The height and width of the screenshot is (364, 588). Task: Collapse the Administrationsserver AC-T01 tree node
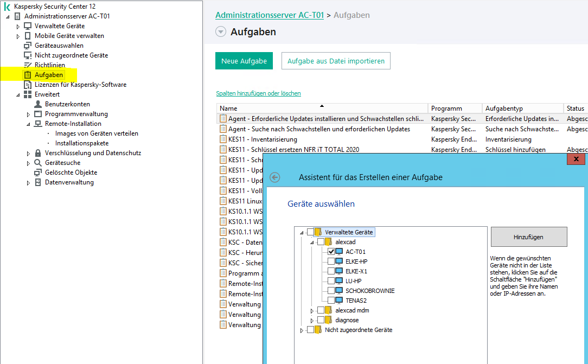8,16
